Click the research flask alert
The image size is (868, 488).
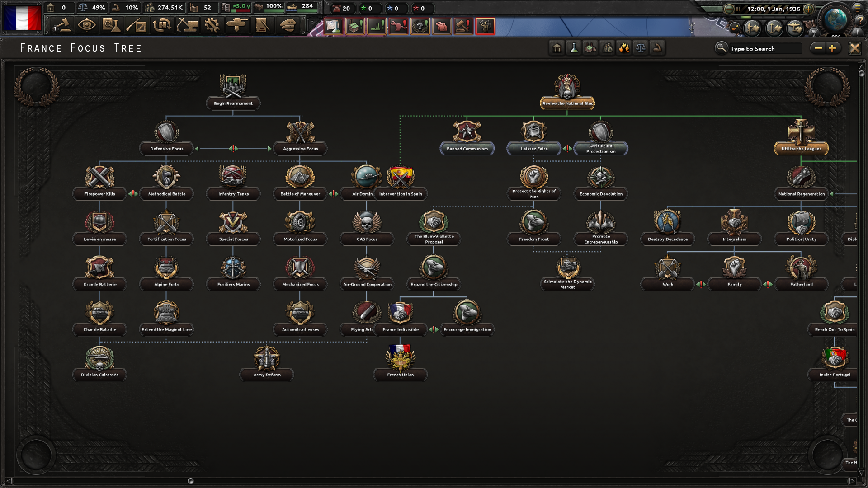pos(333,26)
